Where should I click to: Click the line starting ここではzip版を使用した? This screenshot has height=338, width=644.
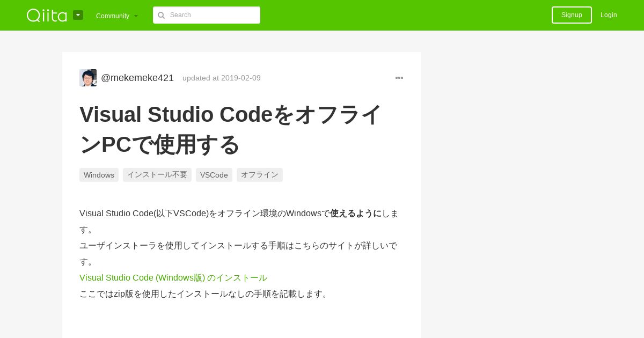coord(205,294)
